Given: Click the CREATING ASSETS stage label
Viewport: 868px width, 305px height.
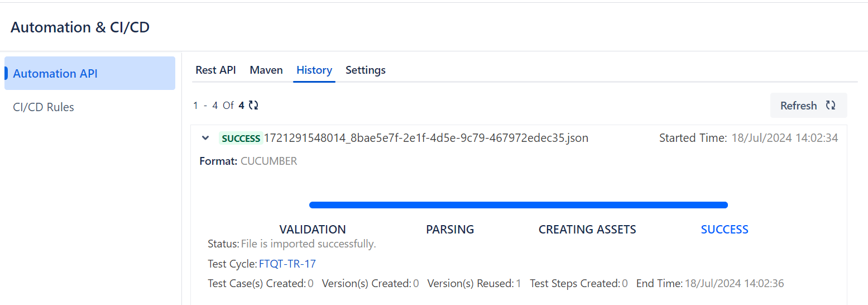Looking at the screenshot, I should pyautogui.click(x=587, y=230).
